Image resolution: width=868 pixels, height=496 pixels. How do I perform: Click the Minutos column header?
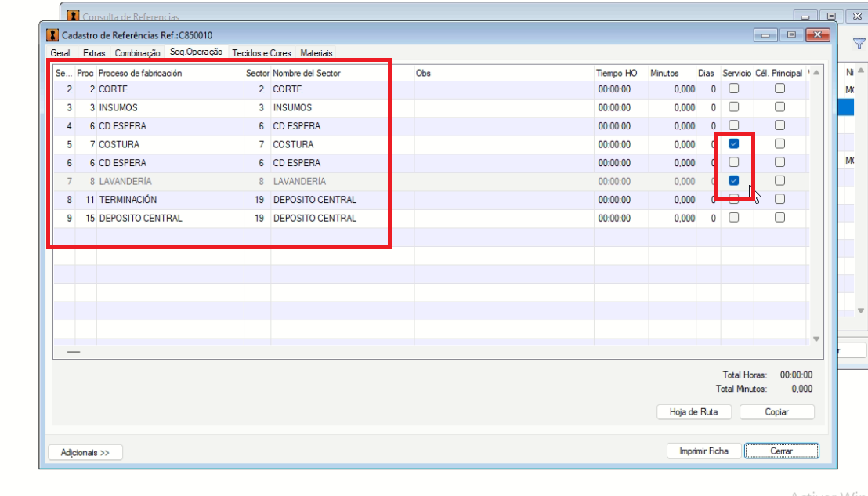(x=672, y=73)
